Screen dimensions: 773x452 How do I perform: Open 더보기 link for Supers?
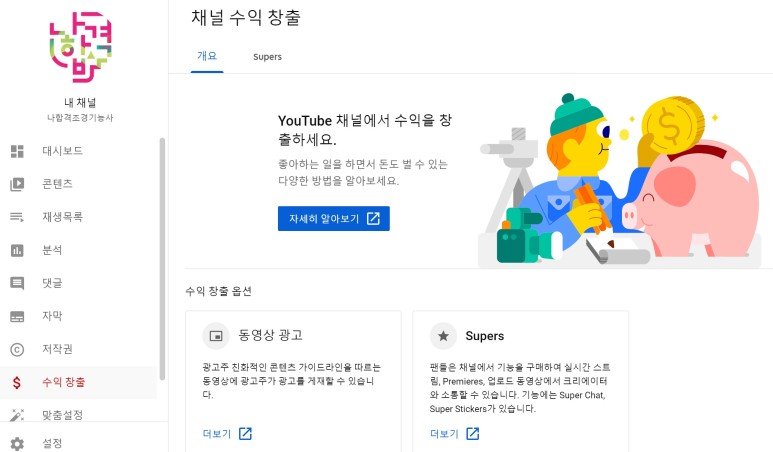[x=444, y=434]
